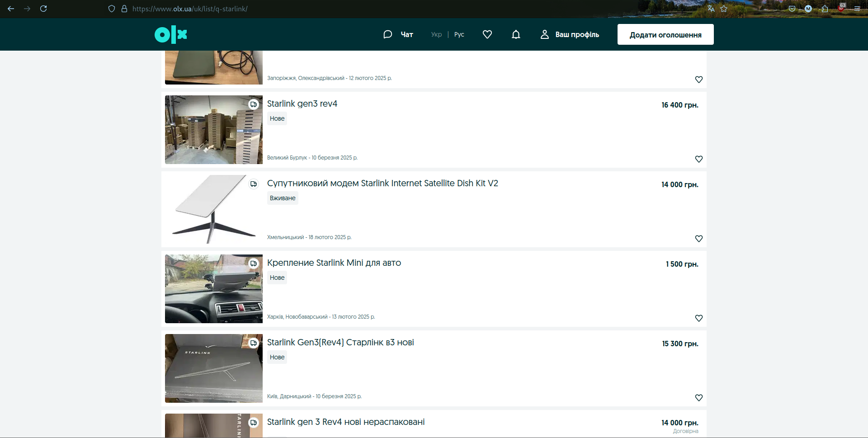Select the Укр language option
The image size is (868, 438).
pyautogui.click(x=436, y=34)
